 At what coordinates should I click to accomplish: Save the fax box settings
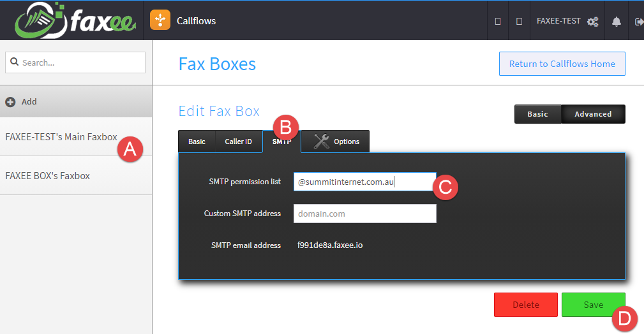[593, 305]
